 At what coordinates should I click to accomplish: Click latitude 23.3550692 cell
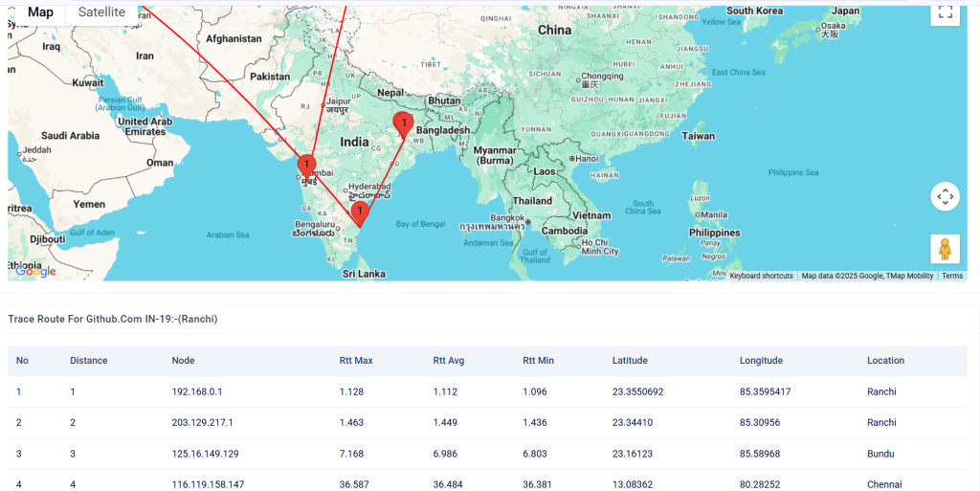pyautogui.click(x=638, y=391)
